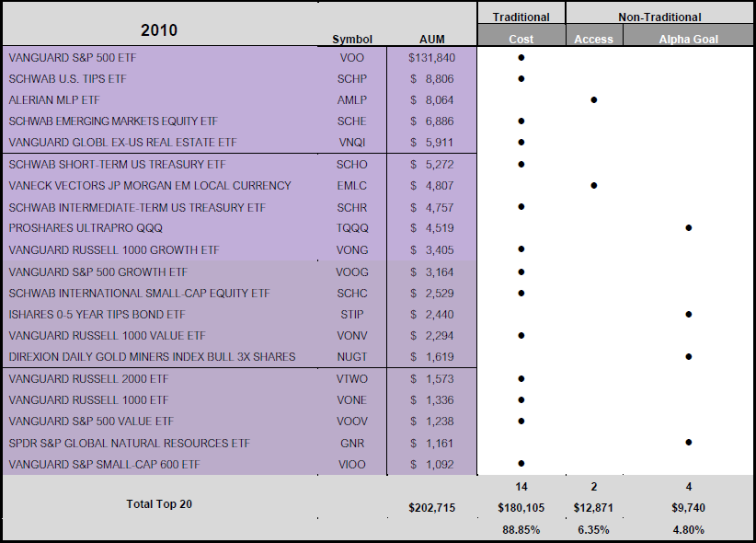Click "DIREXION DAILY GOLD MINERS INDEX BULL 3X SHARES"

[x=152, y=357]
